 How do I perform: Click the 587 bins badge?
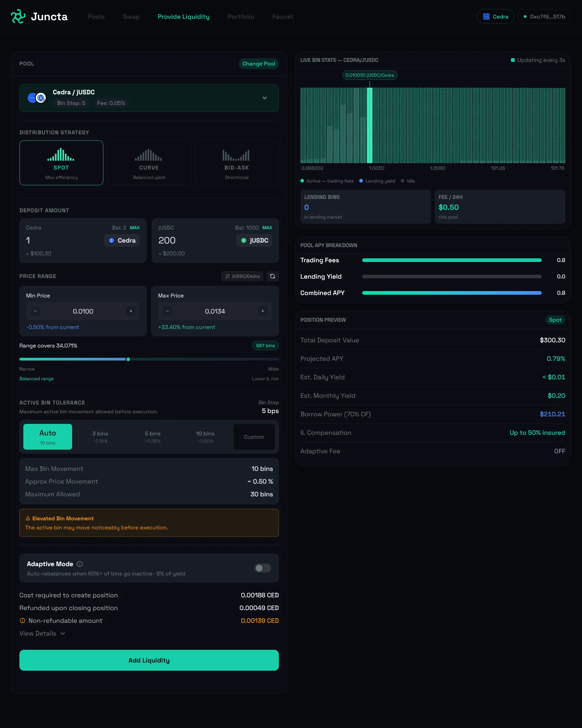[x=265, y=345]
